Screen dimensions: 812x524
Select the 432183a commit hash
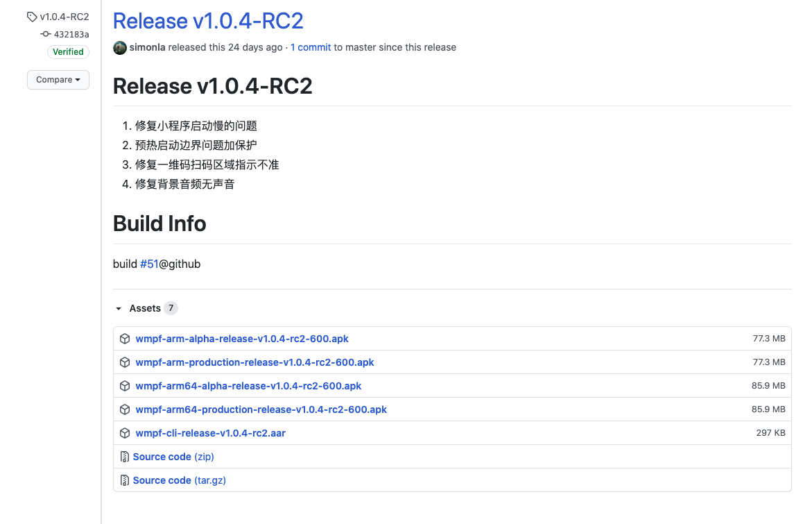(x=71, y=33)
